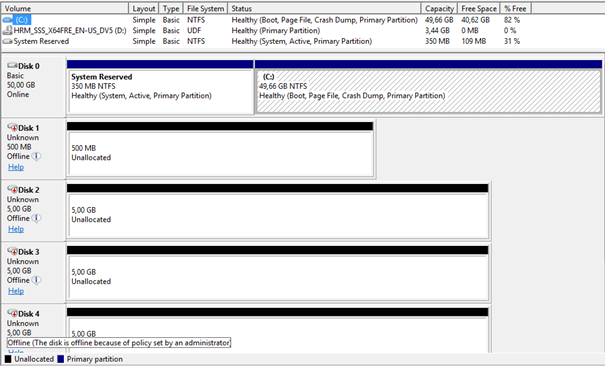Click the Disk 3 offline drive icon
Screen dimensions: 605x366
tap(12, 251)
